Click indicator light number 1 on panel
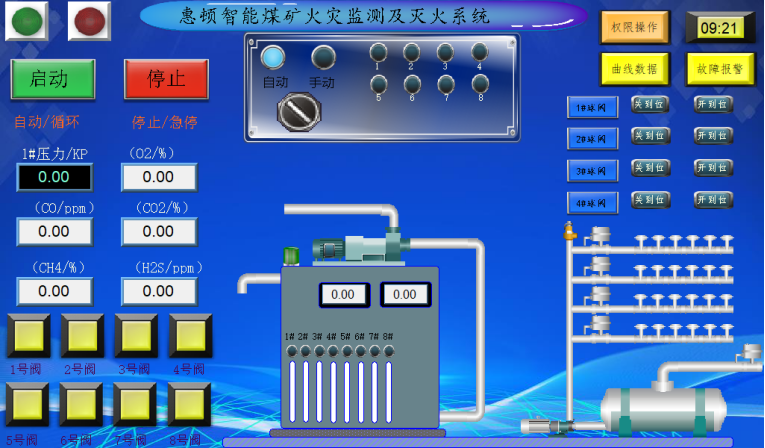The height and width of the screenshot is (448, 765). coord(378,51)
